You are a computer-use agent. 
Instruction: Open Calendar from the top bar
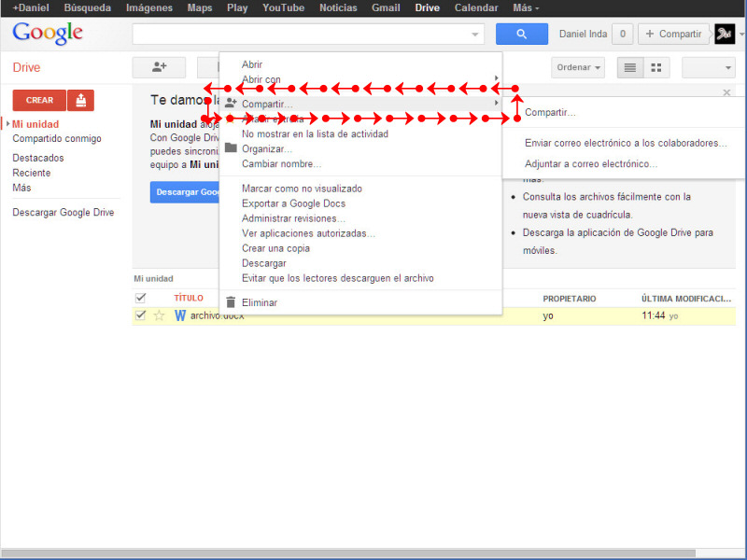(x=476, y=8)
